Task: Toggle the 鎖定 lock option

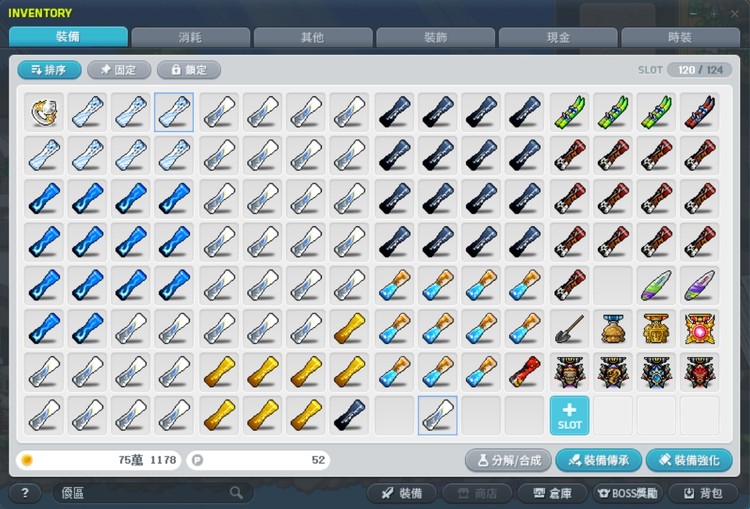Action: coord(189,70)
